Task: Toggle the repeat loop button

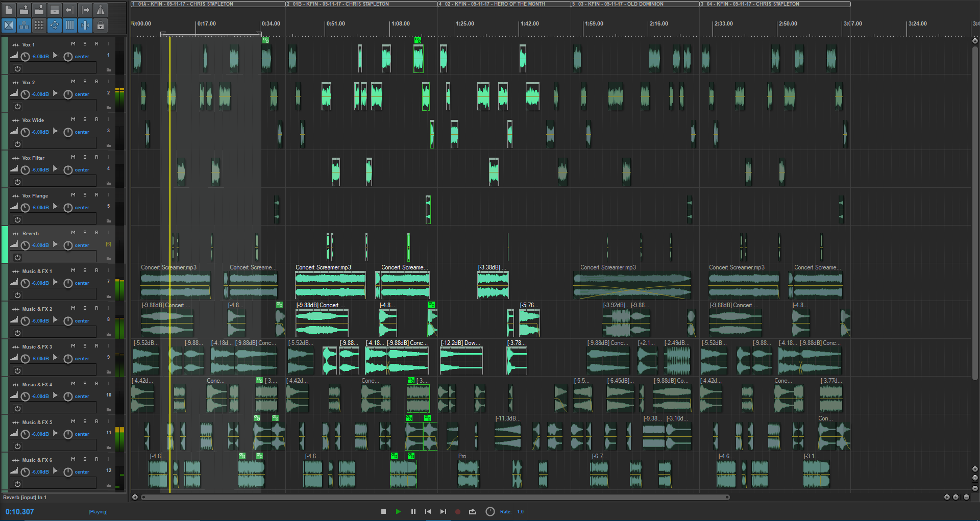Action: tap(473, 511)
